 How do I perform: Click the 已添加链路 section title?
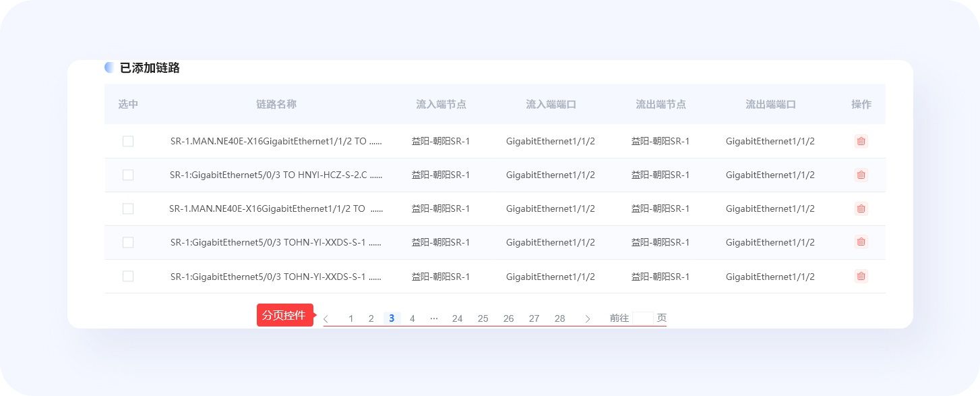[x=150, y=67]
